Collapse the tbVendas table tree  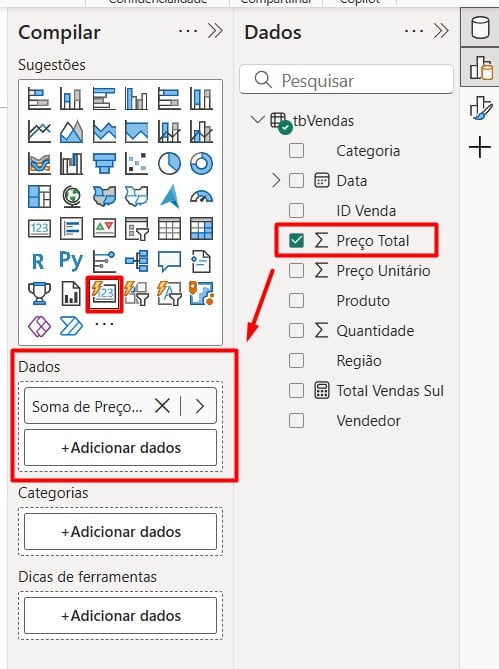(x=257, y=119)
